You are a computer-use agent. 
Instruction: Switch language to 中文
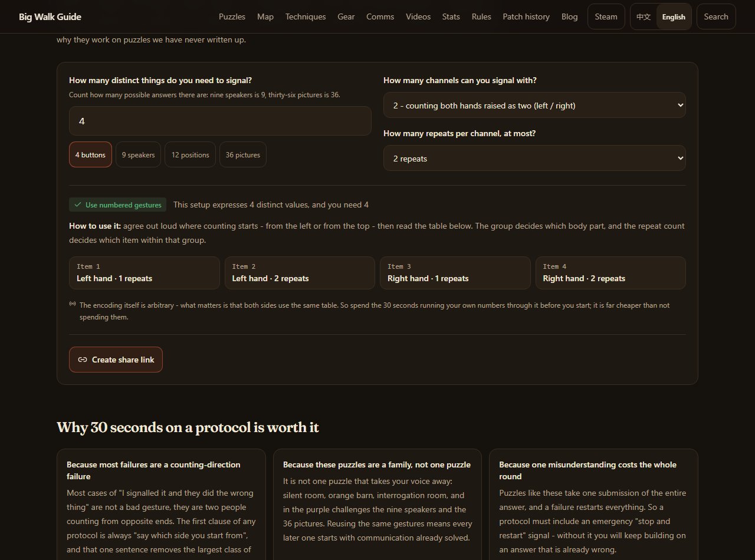point(644,17)
